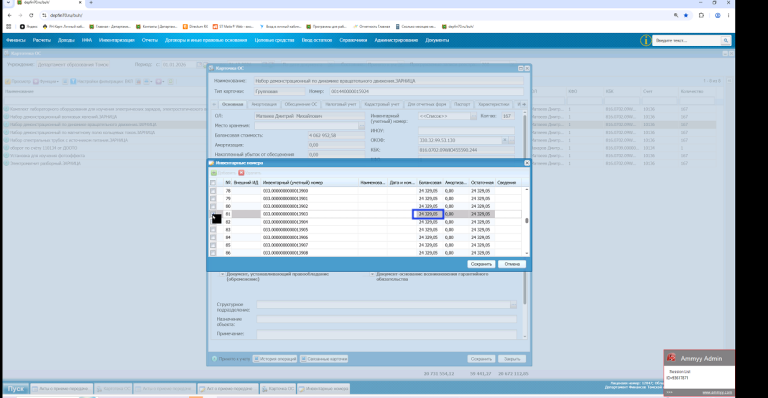Tick the checkbox for row 85
This screenshot has height=398, width=768.
pos(213,245)
